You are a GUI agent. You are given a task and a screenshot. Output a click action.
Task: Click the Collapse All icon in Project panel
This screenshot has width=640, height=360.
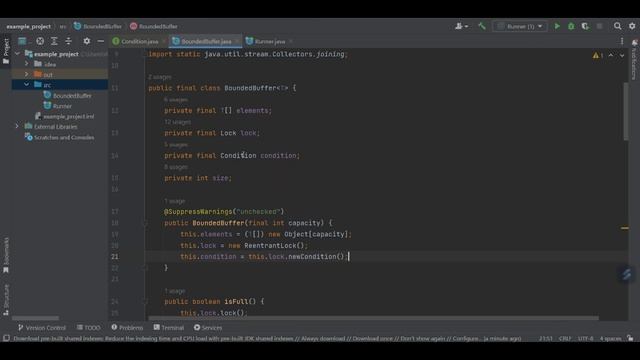pos(68,41)
